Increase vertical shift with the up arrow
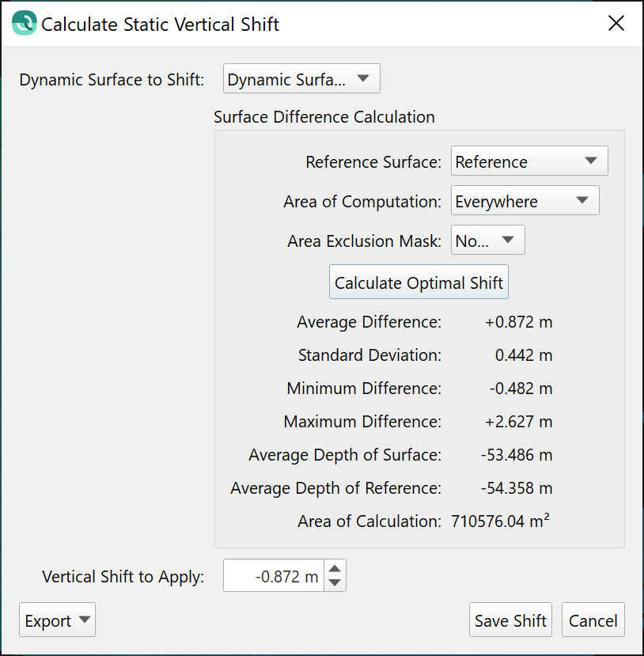 pos(335,570)
